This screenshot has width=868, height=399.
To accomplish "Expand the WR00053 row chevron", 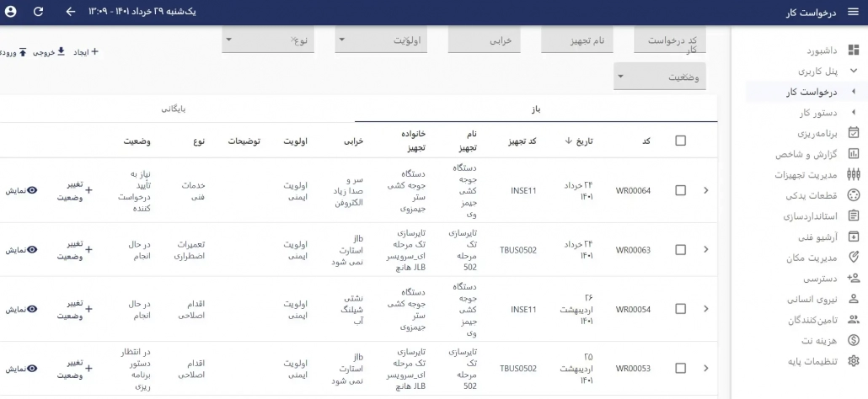I will (x=706, y=368).
